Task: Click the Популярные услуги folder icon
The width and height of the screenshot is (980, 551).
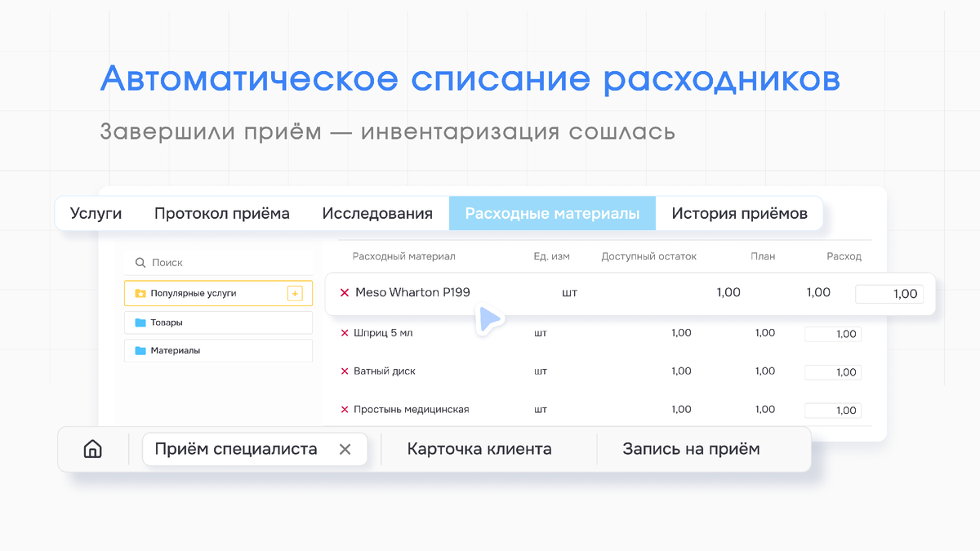Action: tap(140, 293)
